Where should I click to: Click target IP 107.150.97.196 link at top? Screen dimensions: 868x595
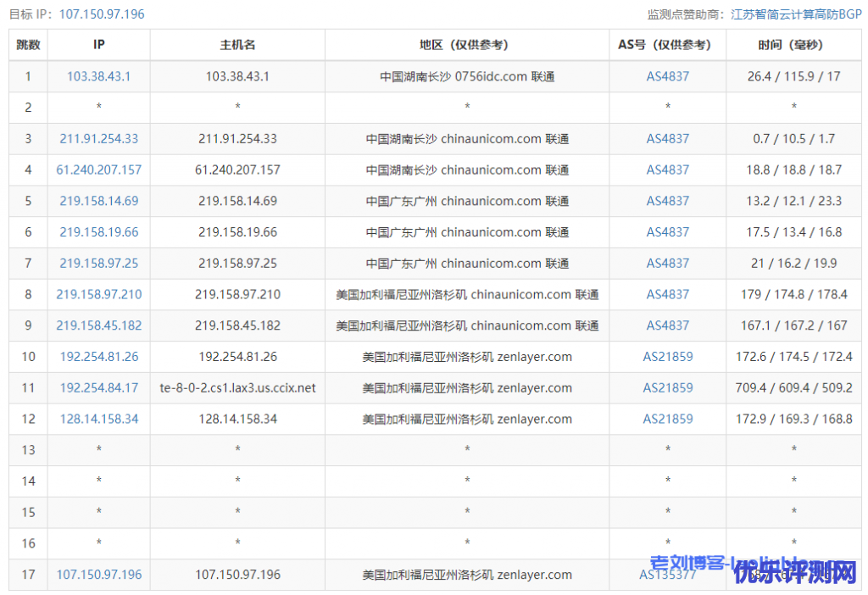[102, 14]
